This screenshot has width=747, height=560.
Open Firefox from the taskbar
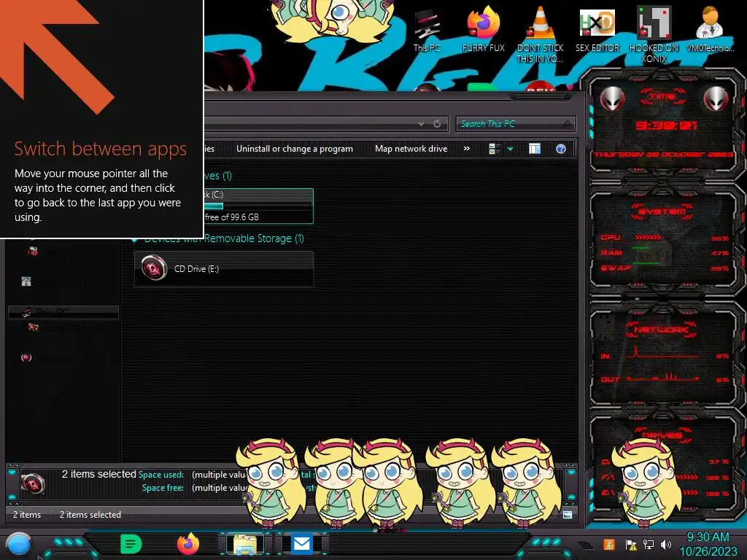point(187,544)
